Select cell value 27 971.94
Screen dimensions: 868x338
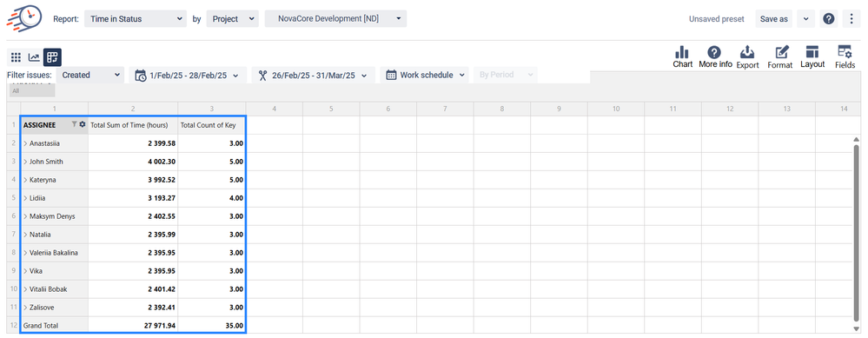133,326
